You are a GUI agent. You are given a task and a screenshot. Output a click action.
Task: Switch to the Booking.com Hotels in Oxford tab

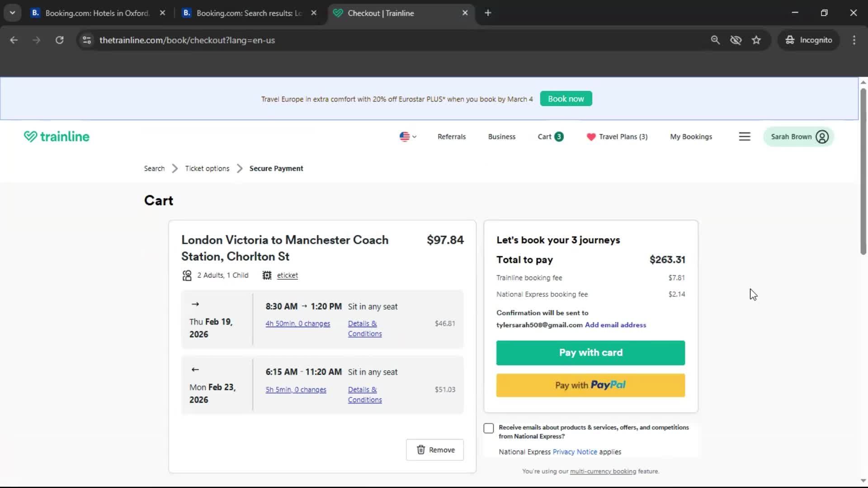90,13
